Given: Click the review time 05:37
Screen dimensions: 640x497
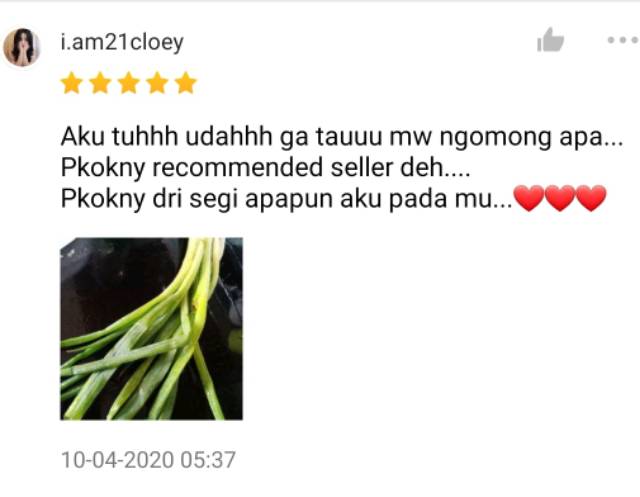Looking at the screenshot, I should pyautogui.click(x=208, y=460).
